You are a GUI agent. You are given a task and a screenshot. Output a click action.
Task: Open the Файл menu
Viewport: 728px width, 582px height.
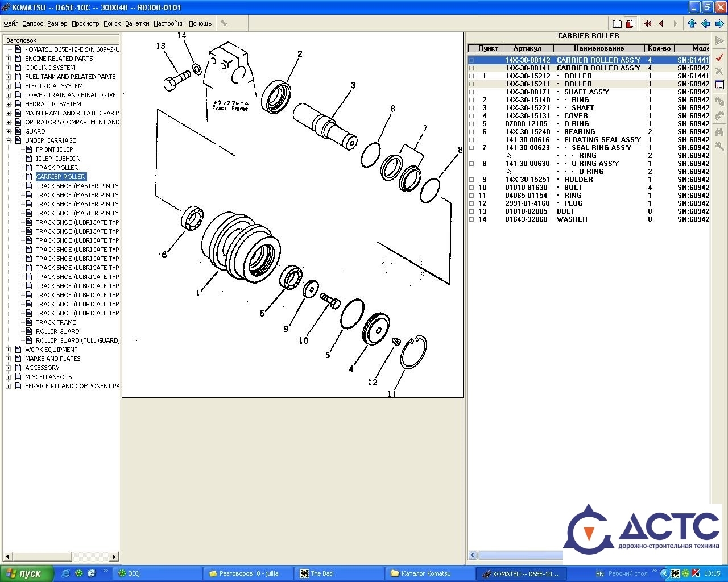11,23
